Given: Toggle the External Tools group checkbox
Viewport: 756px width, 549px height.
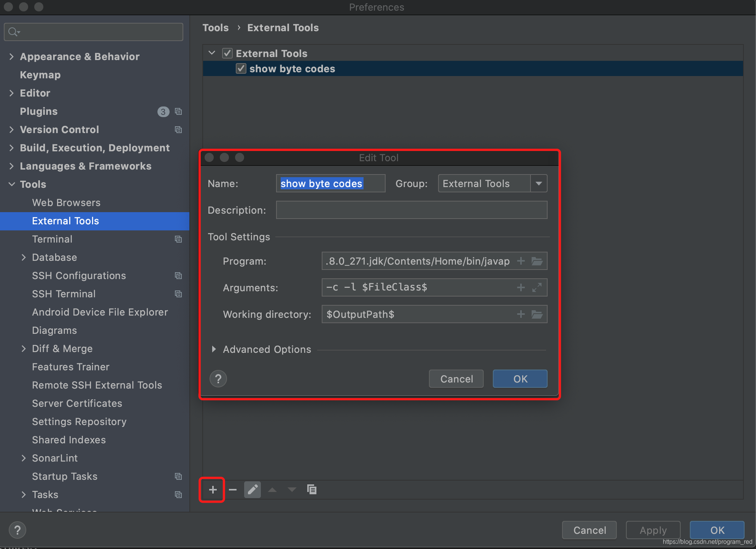Looking at the screenshot, I should (227, 53).
